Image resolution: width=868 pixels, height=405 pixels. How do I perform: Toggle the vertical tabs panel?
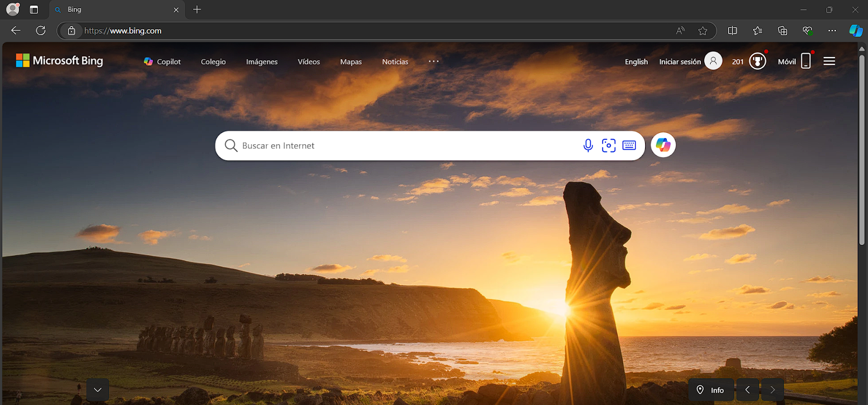pyautogui.click(x=34, y=10)
